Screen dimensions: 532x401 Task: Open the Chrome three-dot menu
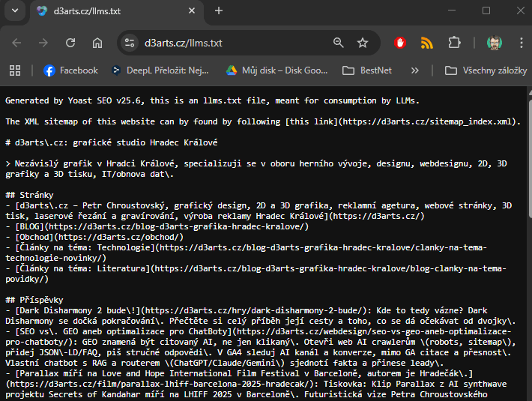click(x=519, y=43)
